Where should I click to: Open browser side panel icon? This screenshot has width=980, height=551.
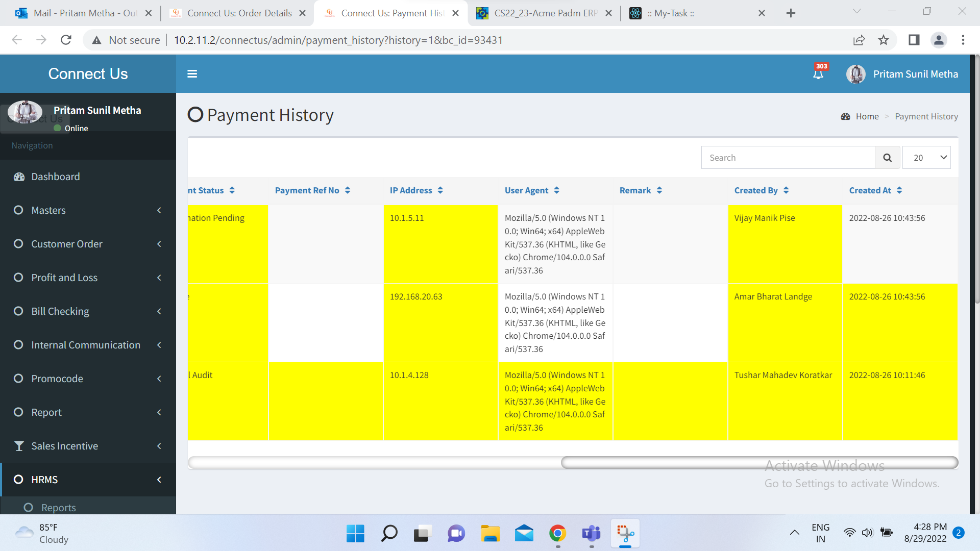click(914, 40)
